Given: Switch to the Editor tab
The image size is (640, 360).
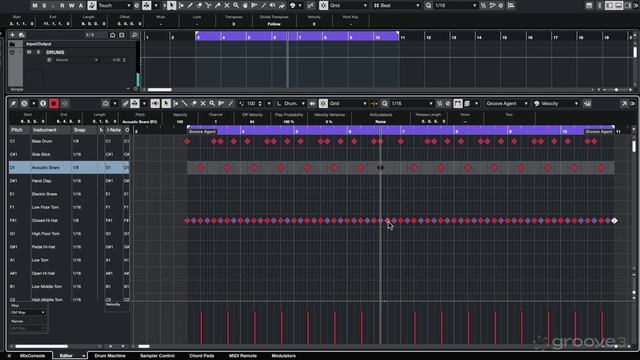Looking at the screenshot, I should [66, 356].
